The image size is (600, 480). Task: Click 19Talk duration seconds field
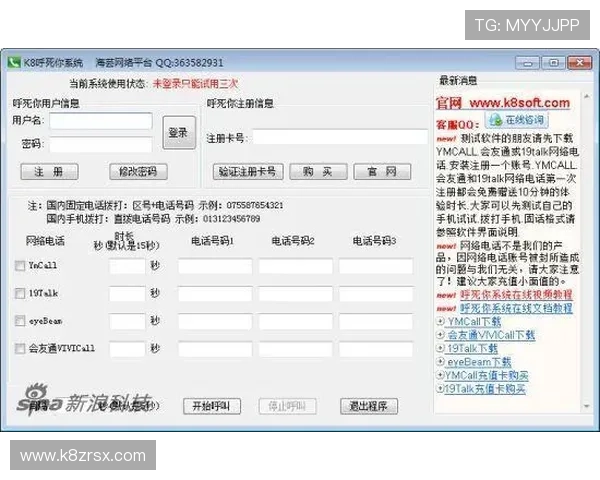(127, 294)
